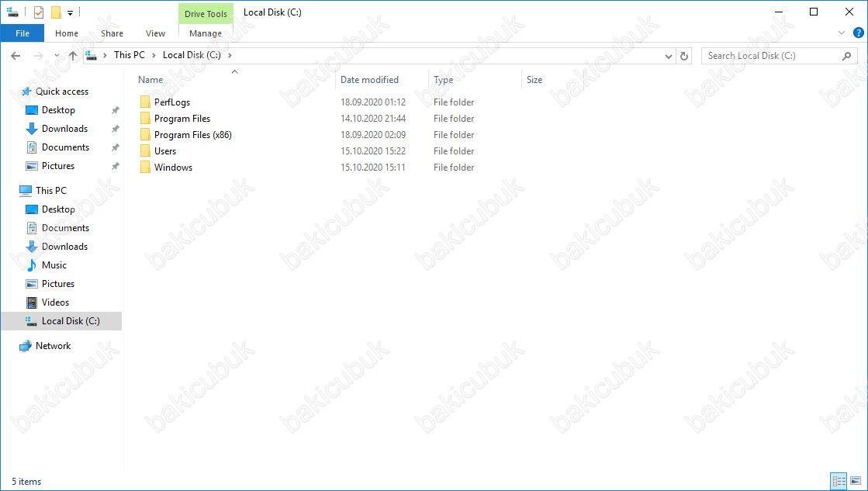
Task: Click the Network icon in navigation pane
Action: 26,346
